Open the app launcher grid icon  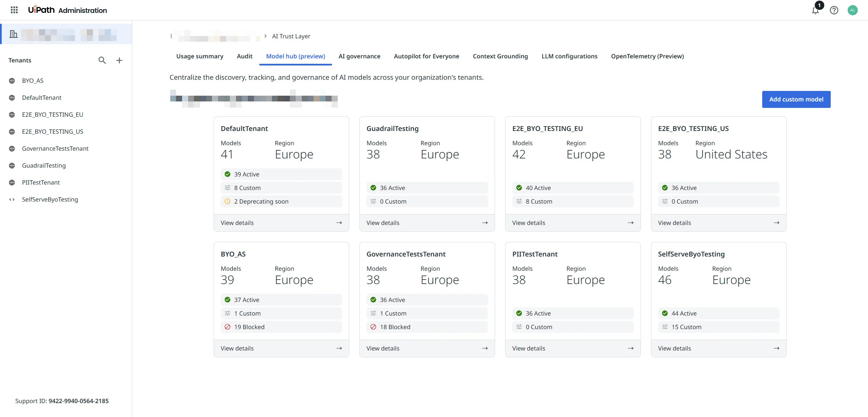[14, 10]
